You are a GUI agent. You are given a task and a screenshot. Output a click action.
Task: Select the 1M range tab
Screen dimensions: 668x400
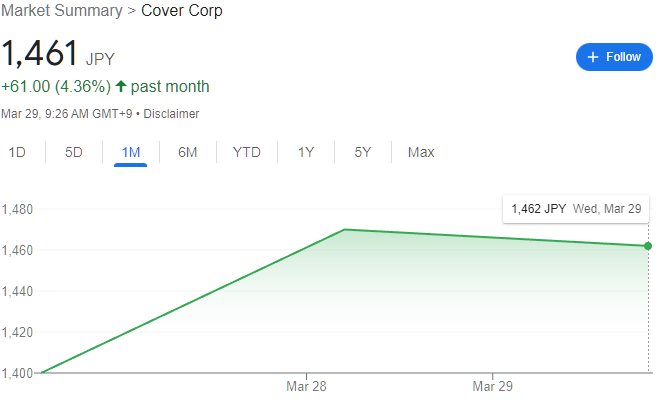(x=131, y=152)
